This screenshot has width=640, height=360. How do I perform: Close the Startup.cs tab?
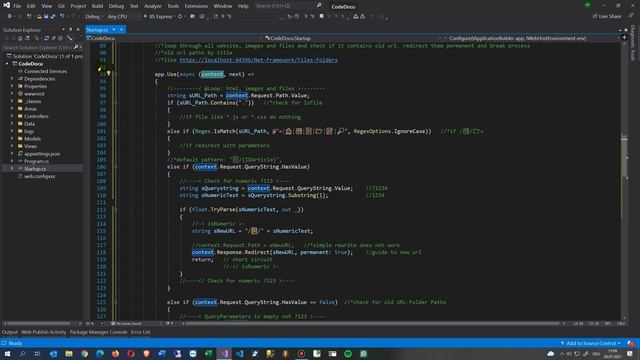point(122,29)
